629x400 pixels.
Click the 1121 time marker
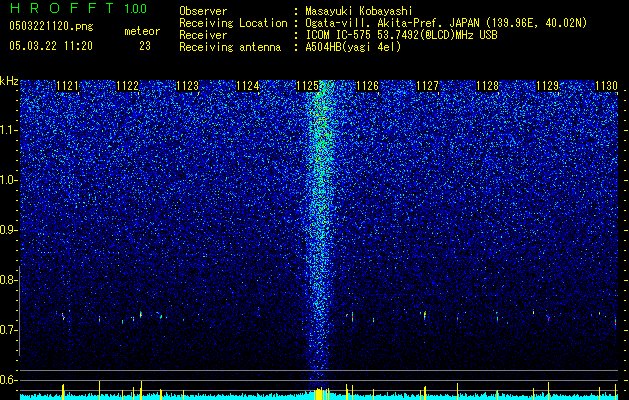pos(67,86)
